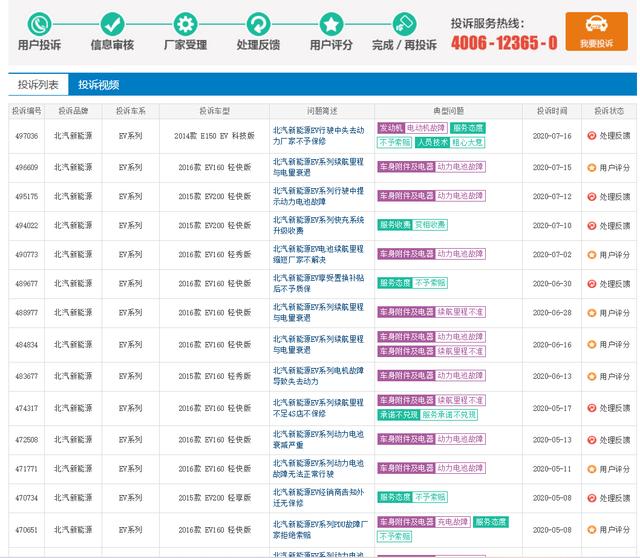
Task: Open complaint link 北汽新能源EV系列快充系统升级收费
Action: 318,225
